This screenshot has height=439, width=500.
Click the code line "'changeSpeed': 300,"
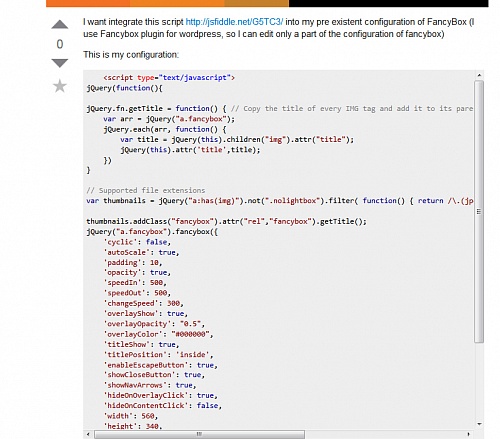click(143, 303)
